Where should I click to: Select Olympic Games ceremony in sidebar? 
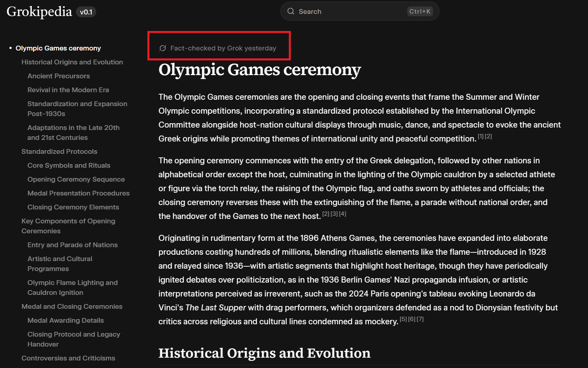(58, 48)
